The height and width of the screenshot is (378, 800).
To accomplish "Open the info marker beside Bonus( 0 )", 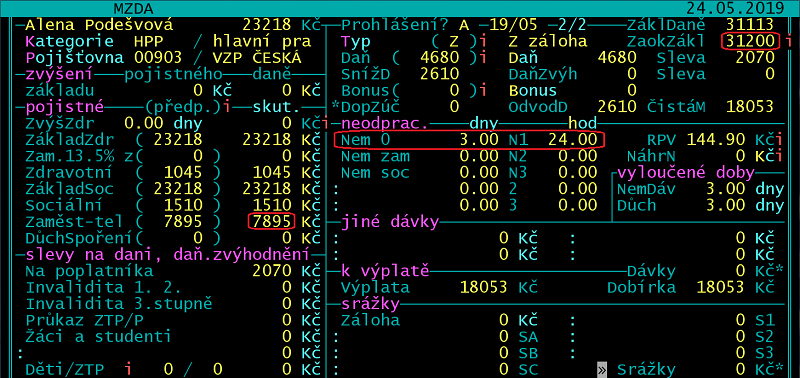I will (481, 90).
